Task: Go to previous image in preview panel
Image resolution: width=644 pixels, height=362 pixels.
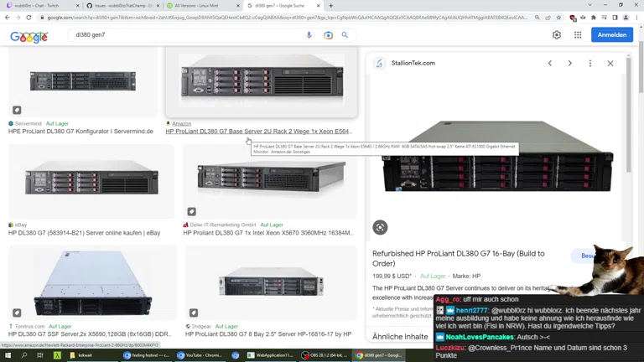Action: pos(550,63)
